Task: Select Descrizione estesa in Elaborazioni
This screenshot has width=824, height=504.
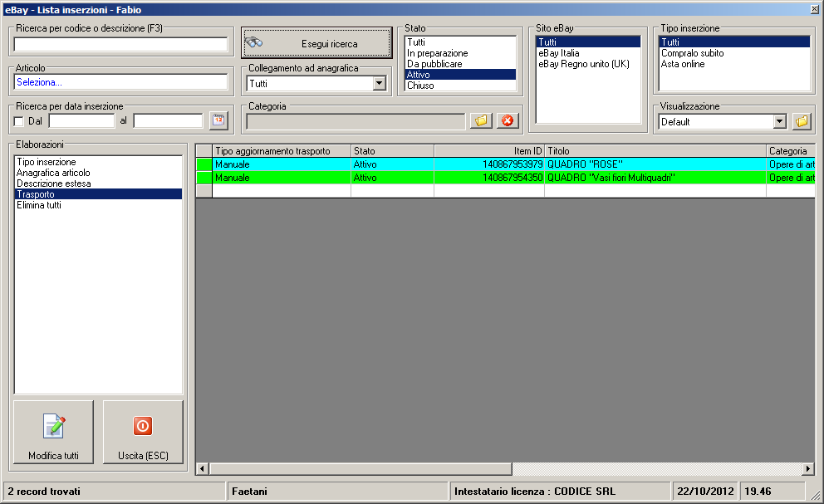Action: [x=98, y=183]
